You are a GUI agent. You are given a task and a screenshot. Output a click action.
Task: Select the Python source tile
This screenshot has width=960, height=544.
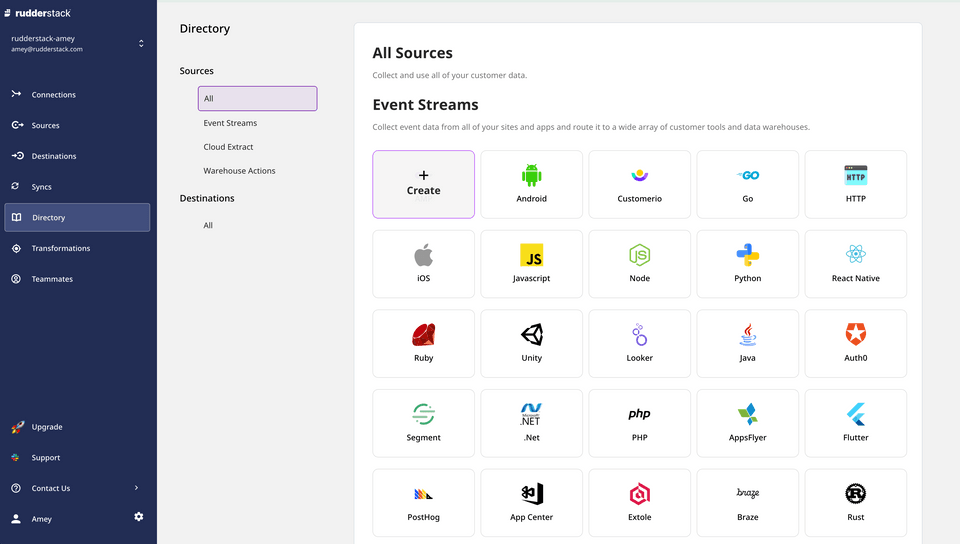(747, 264)
